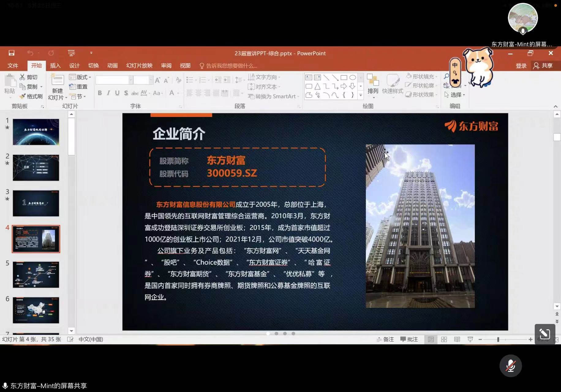Open the 形状效果 shape effects dropdown
Image resolution: width=561 pixels, height=392 pixels.
coord(421,94)
